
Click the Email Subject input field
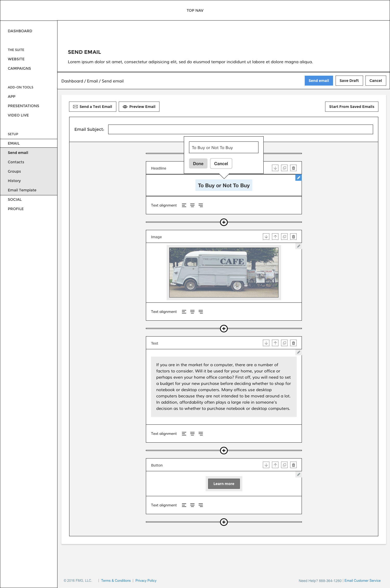point(240,129)
